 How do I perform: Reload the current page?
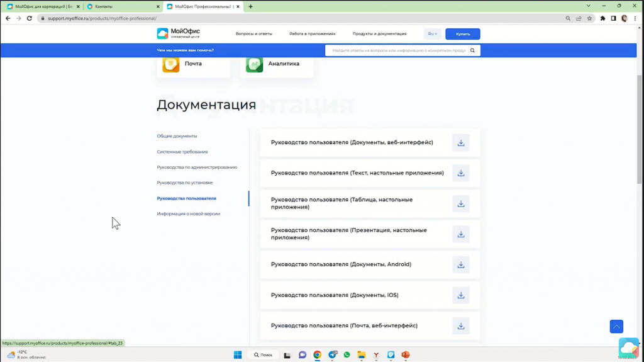(x=29, y=18)
